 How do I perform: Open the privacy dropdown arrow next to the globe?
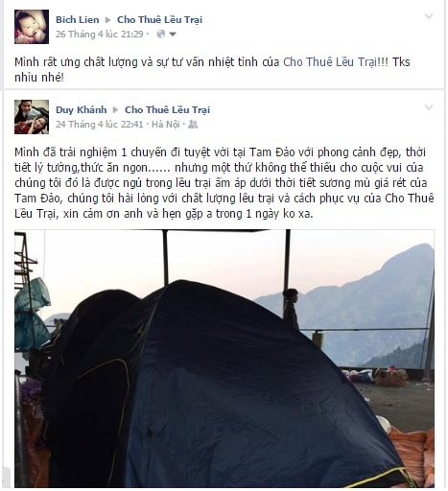(173, 34)
